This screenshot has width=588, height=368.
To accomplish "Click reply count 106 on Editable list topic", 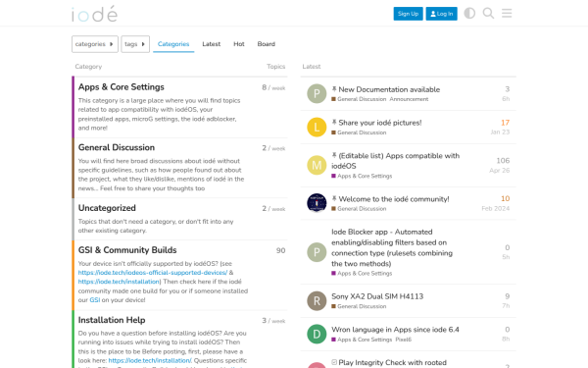I will [503, 160].
